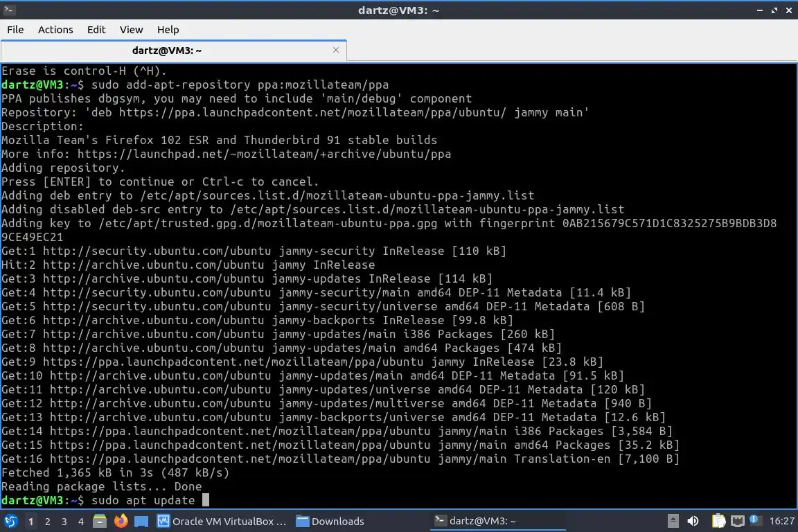
Task: Maximize the terminal window
Action: (774, 10)
